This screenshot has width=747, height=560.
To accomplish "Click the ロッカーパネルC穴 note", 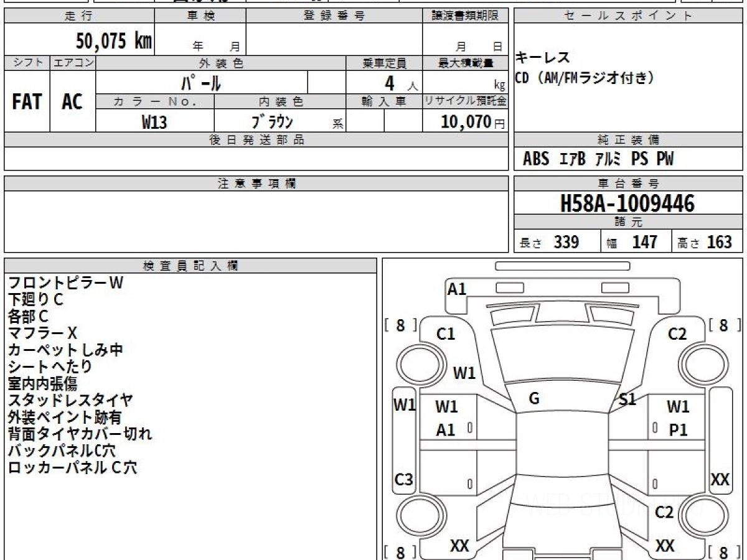I will tap(72, 468).
